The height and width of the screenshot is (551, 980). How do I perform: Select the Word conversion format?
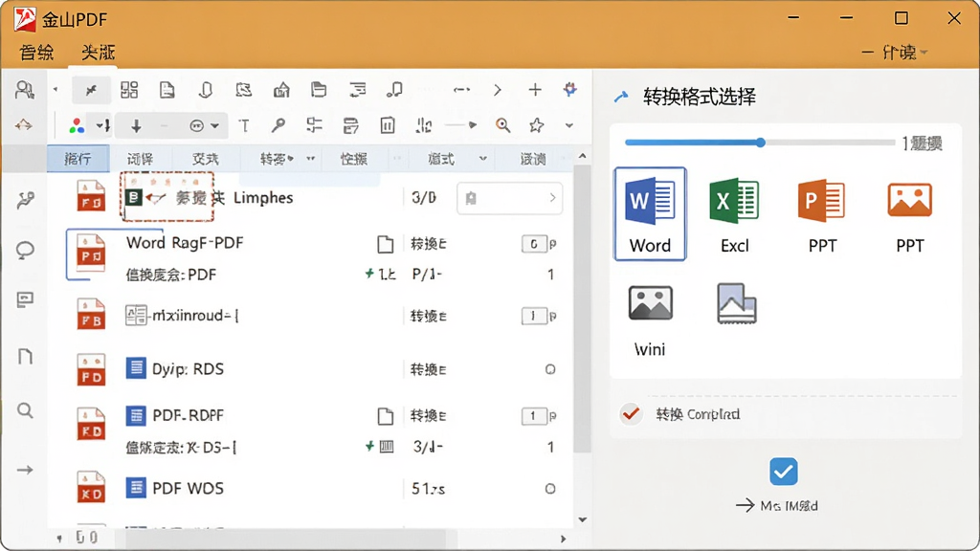(x=650, y=213)
